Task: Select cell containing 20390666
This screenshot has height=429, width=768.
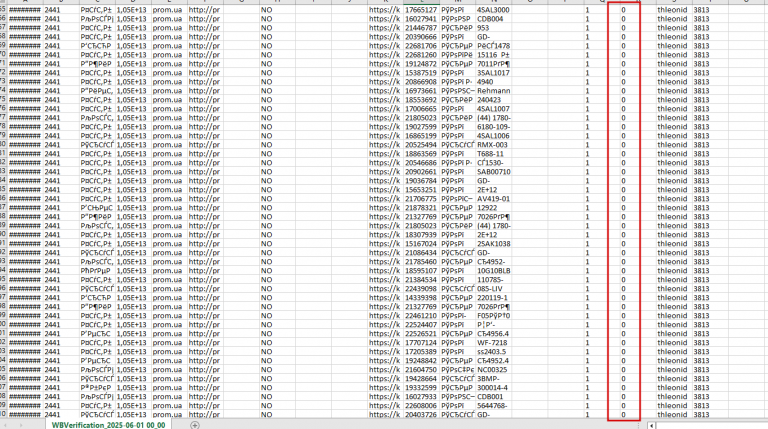Action: [421, 37]
